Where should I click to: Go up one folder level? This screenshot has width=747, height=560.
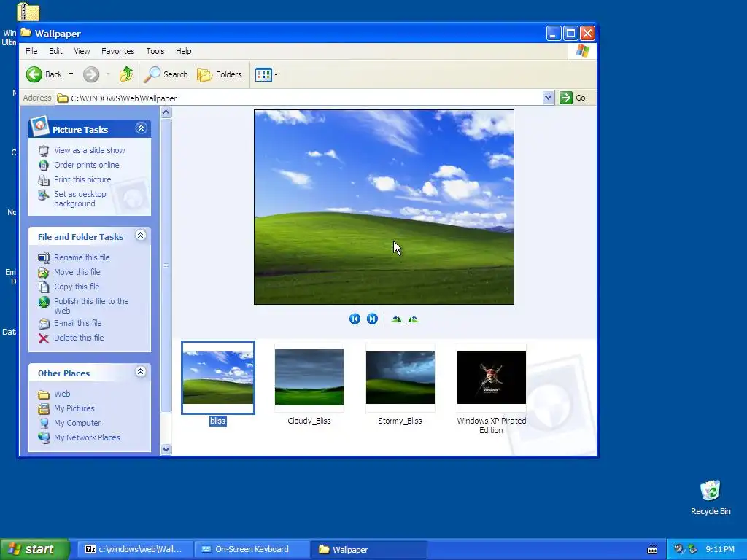pyautogui.click(x=126, y=74)
